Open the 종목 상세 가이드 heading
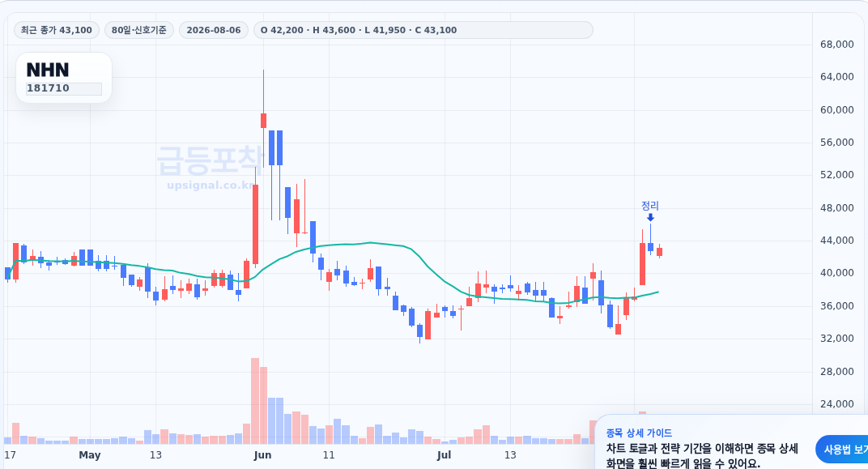868x469 pixels. [639, 433]
